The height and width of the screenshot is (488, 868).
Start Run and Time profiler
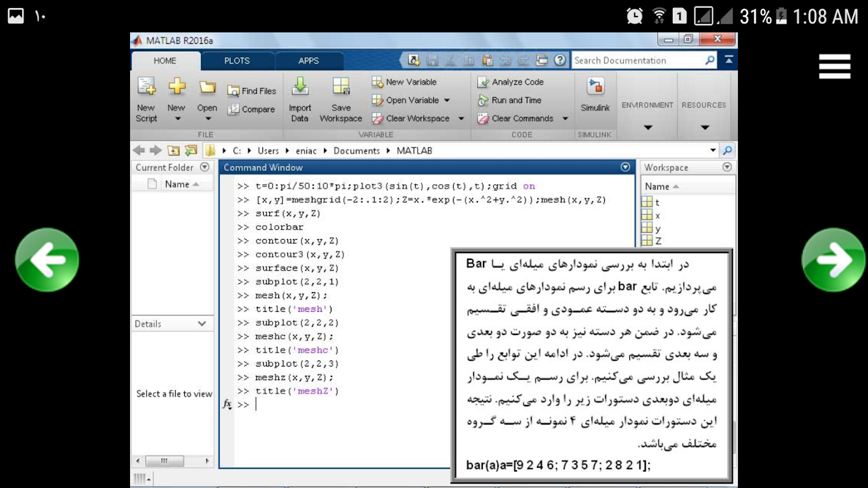509,100
